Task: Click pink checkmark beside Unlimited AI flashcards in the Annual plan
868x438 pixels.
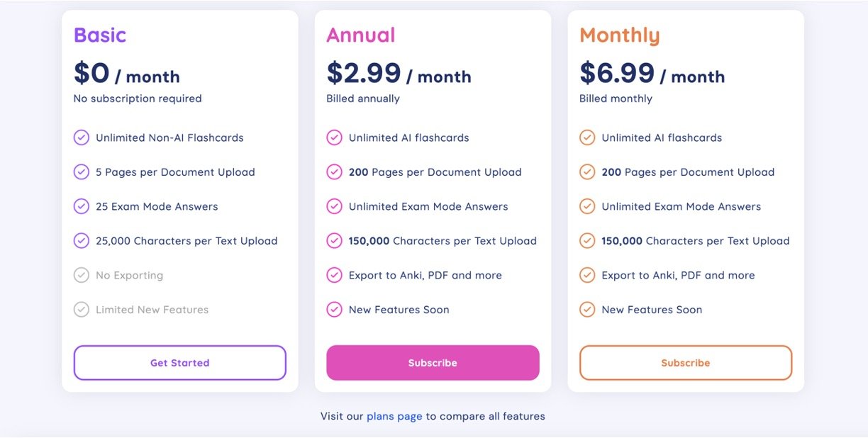Action: tap(334, 137)
